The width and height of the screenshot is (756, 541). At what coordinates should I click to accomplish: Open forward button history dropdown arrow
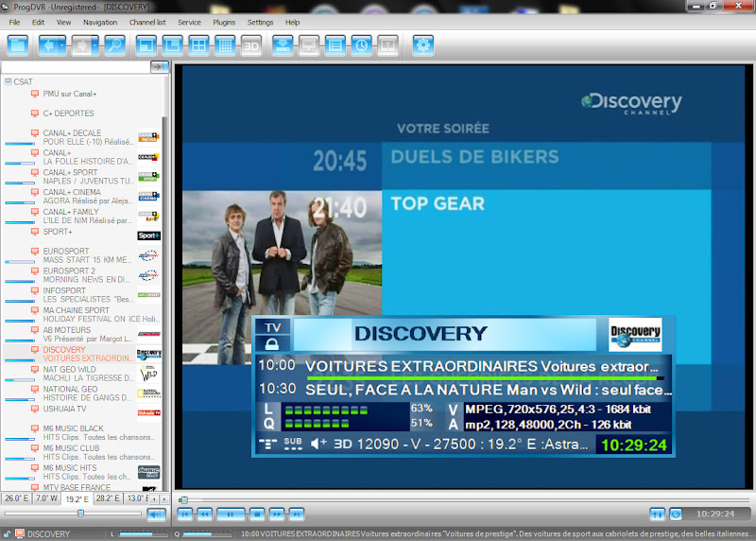[x=95, y=45]
